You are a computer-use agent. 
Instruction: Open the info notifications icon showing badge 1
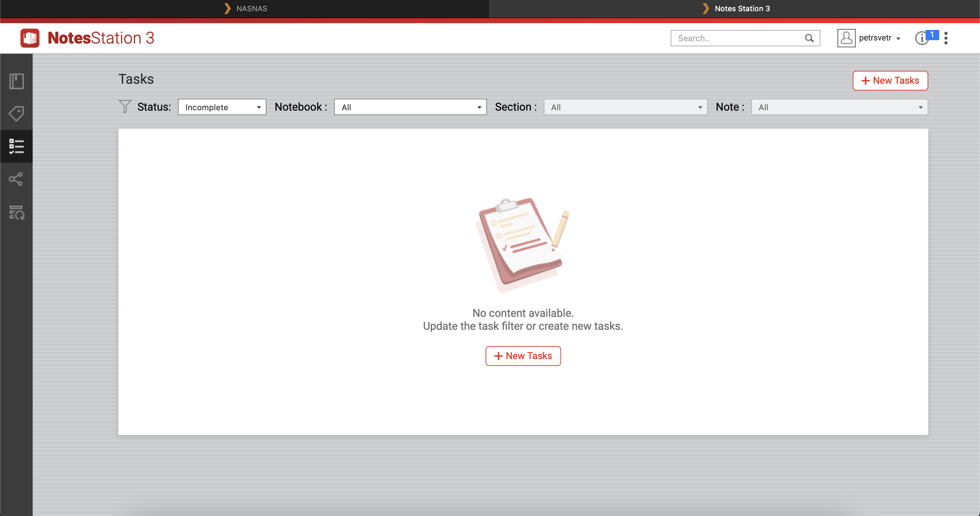tap(922, 38)
